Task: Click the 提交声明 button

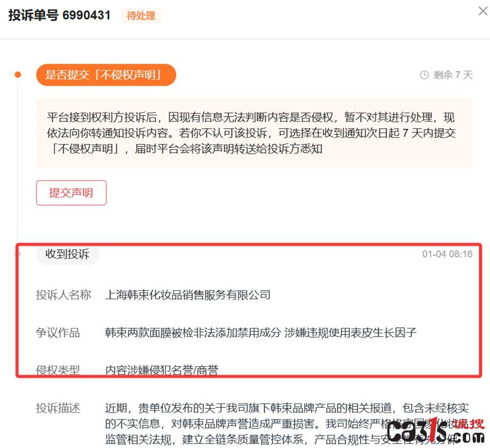Action: pyautogui.click(x=71, y=192)
